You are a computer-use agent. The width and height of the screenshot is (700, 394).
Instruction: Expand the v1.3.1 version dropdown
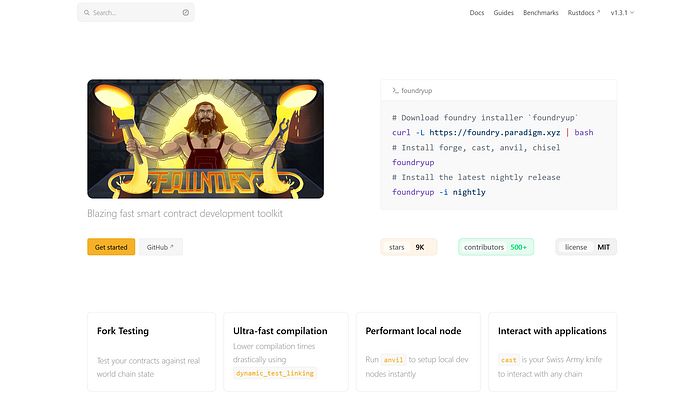[x=622, y=12]
